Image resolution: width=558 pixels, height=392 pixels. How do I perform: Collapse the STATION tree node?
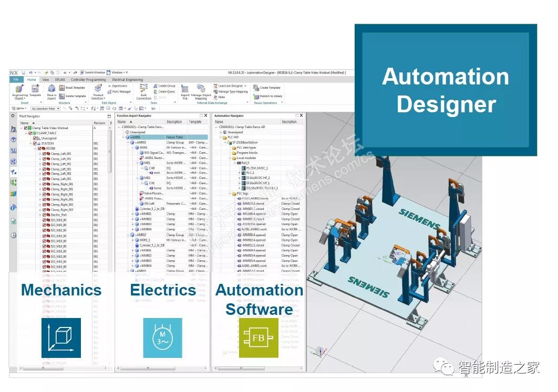point(30,144)
